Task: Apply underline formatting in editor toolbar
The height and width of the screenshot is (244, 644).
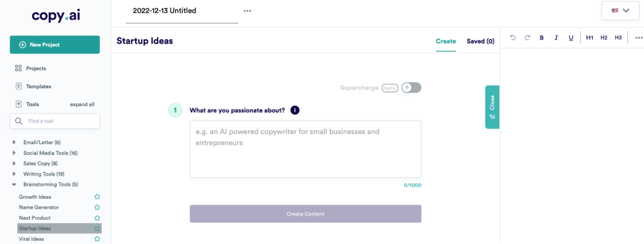Action: coord(571,37)
